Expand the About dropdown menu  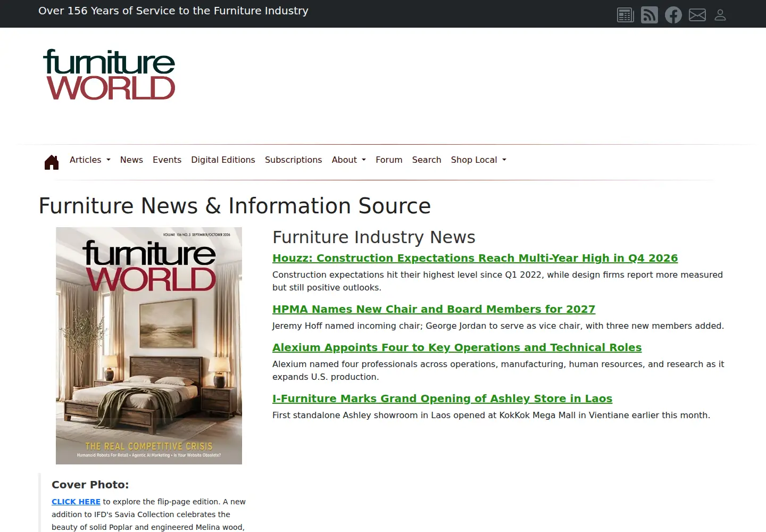point(349,160)
